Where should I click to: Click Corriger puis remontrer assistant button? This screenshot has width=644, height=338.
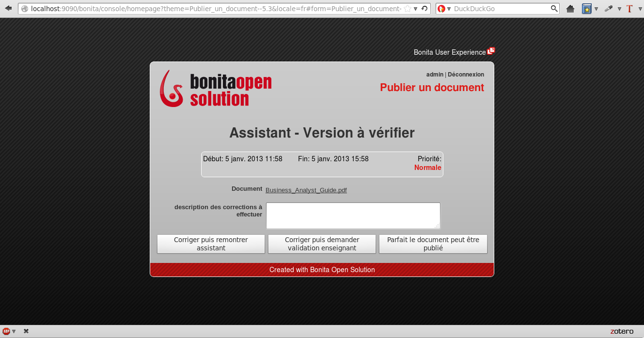(x=211, y=244)
